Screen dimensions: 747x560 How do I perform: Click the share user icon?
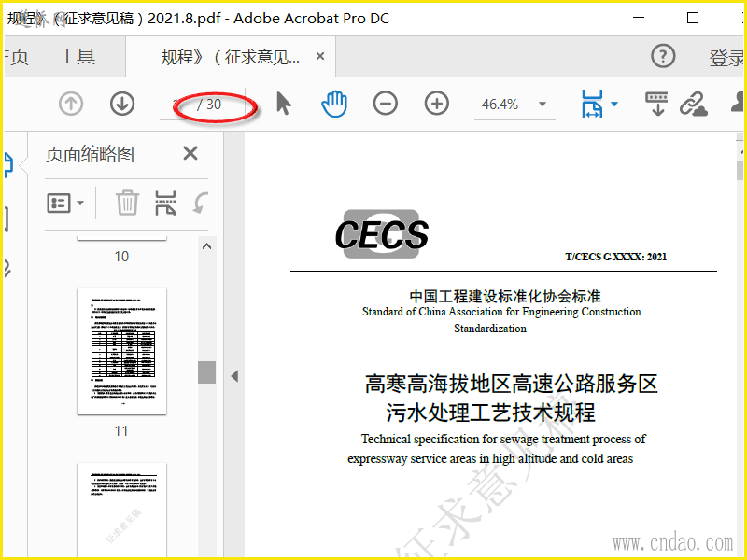[739, 103]
